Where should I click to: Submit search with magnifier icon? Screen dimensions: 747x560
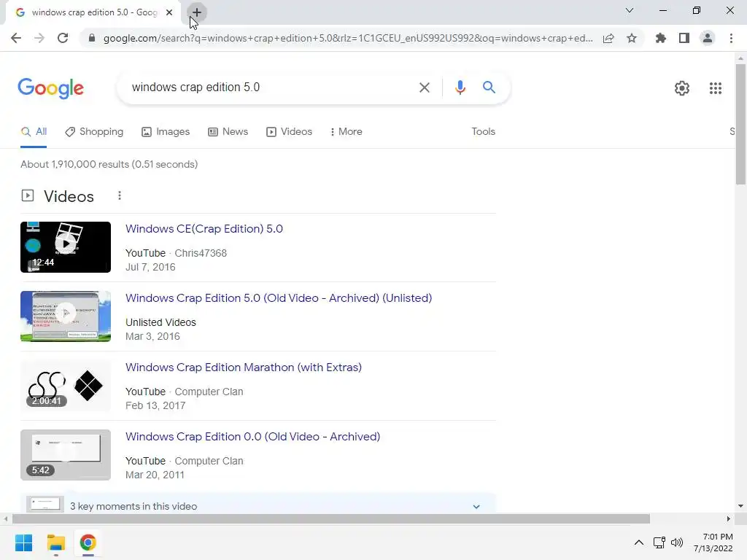(489, 87)
